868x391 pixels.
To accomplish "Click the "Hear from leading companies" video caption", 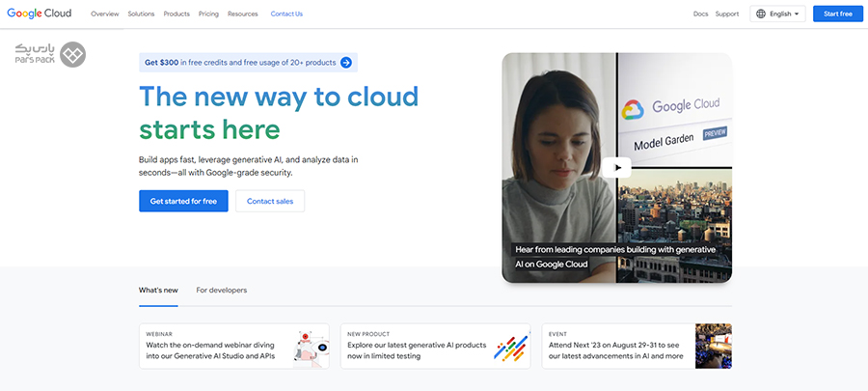I will tap(615, 257).
